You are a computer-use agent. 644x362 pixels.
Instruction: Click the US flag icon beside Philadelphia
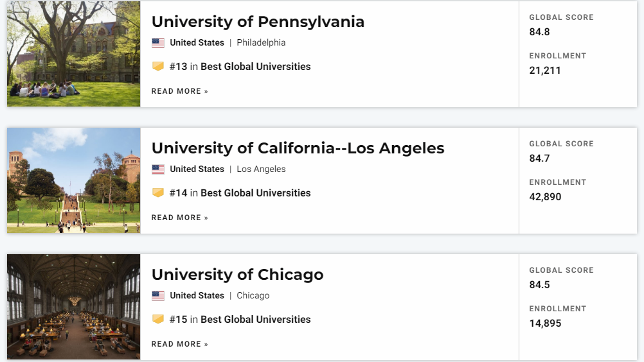tap(158, 42)
